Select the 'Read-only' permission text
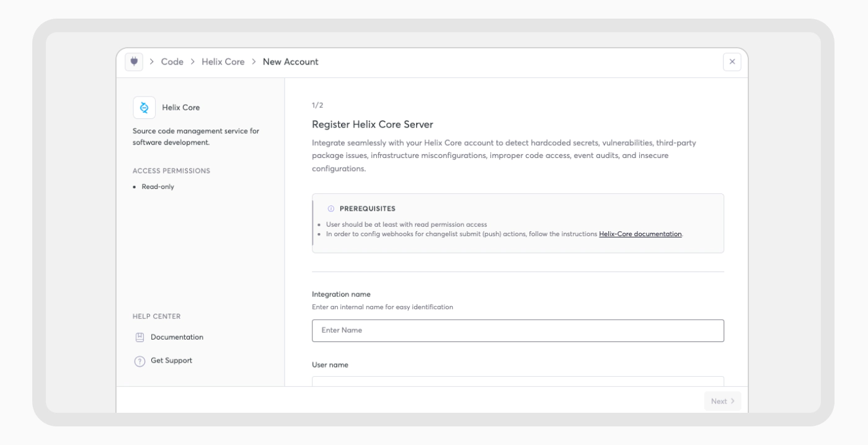The image size is (868, 445). pyautogui.click(x=158, y=187)
